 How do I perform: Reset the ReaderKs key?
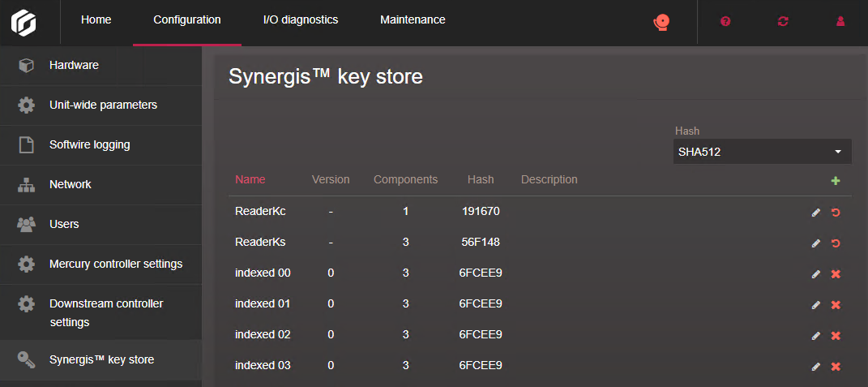click(836, 243)
